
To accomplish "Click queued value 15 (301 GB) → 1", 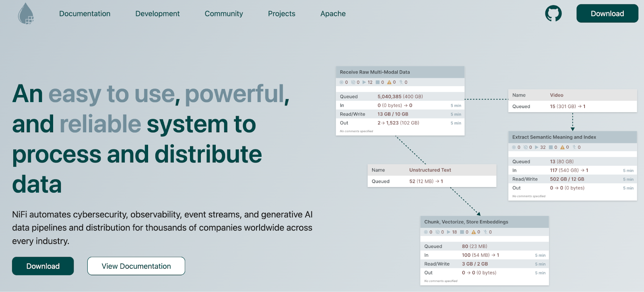I will (x=568, y=107).
